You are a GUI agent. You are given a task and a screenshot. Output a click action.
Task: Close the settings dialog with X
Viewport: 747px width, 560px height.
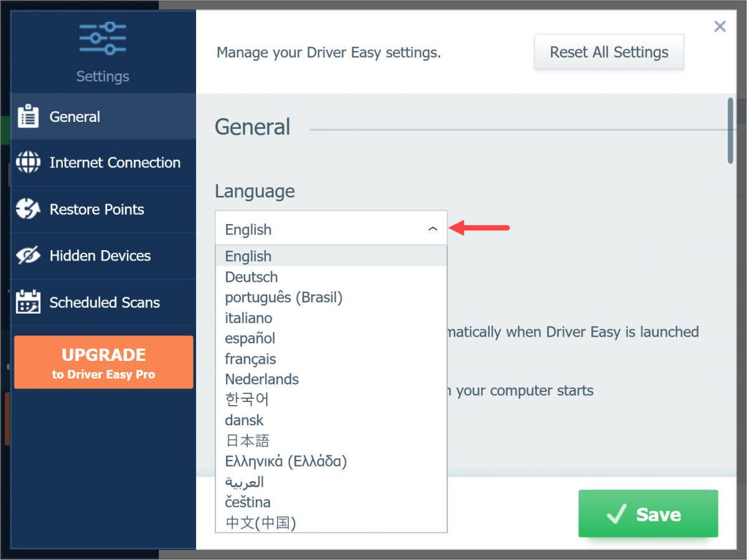coord(720,26)
